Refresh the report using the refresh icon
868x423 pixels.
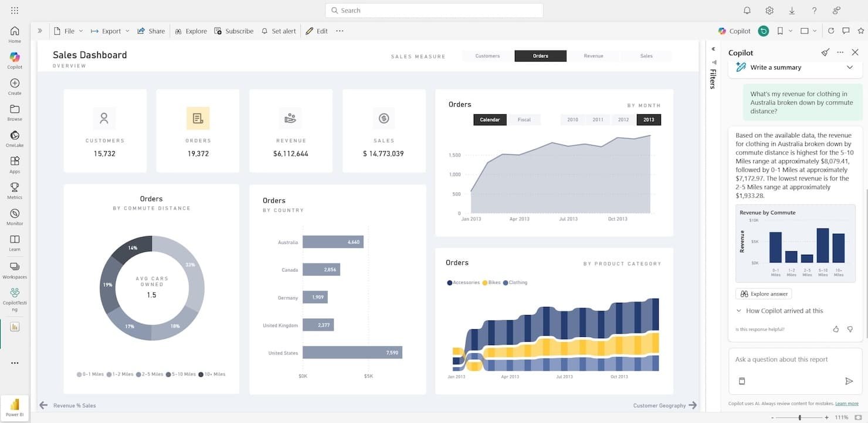830,30
